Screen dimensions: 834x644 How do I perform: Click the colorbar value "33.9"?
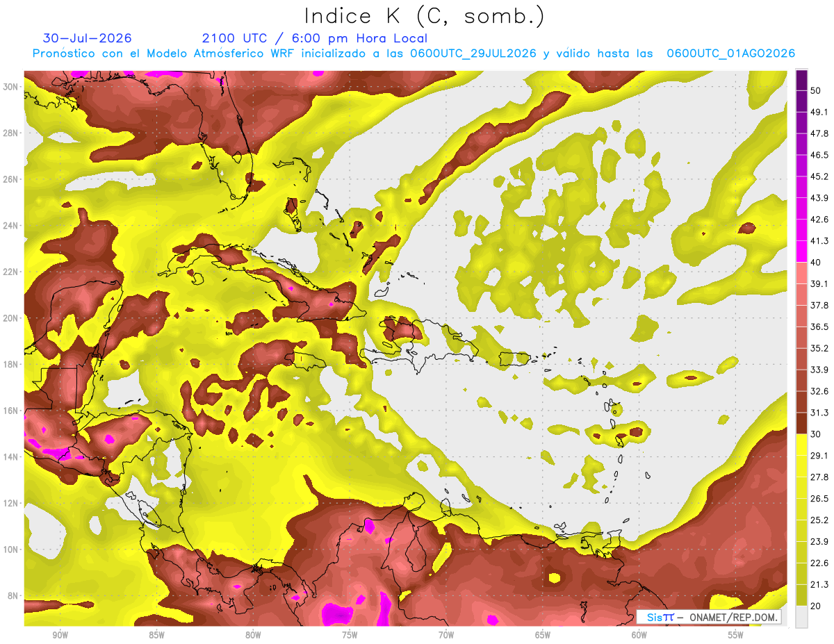click(819, 370)
